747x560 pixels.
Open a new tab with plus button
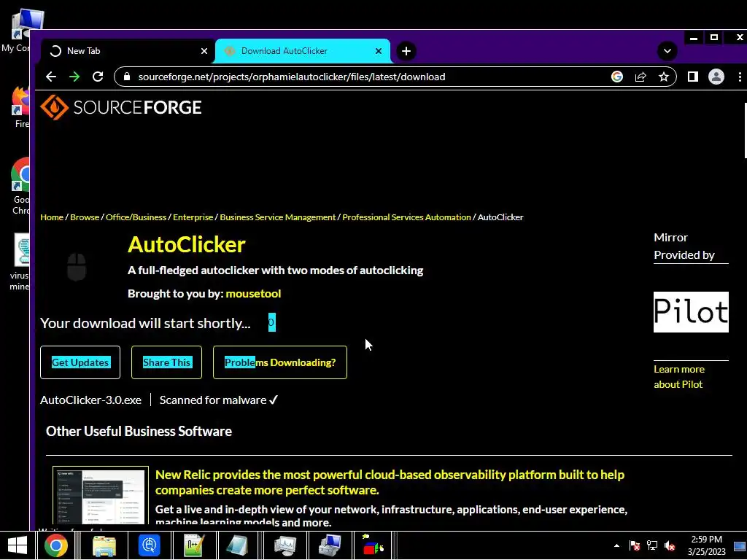click(406, 51)
